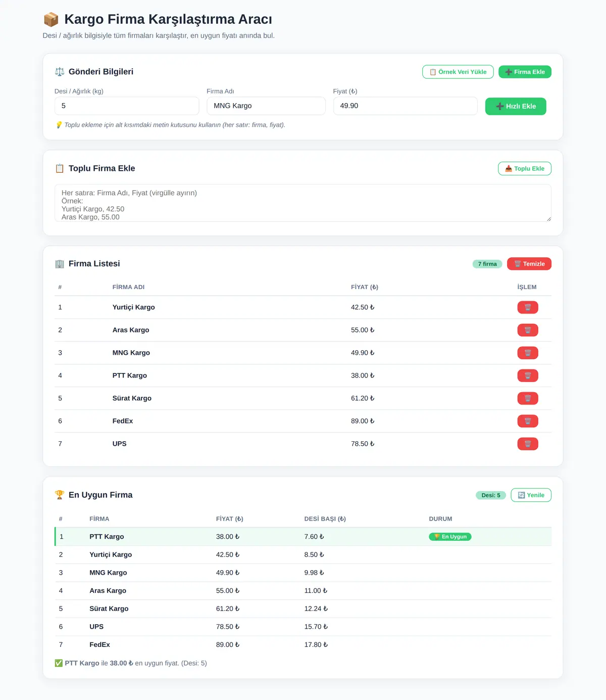Remove PTT Kargo using its trash button
Screen dimensions: 606x700
[x=527, y=376]
